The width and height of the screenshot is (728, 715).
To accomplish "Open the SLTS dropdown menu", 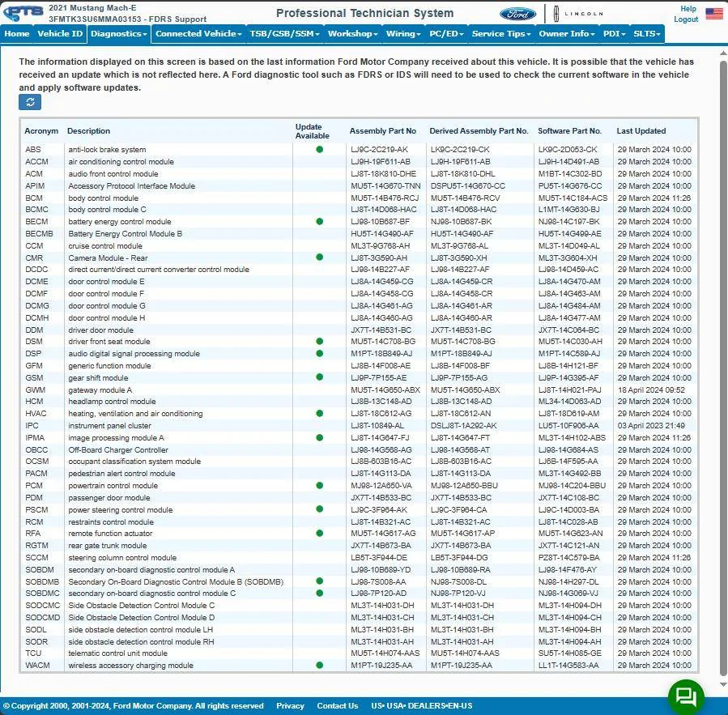I will click(647, 33).
